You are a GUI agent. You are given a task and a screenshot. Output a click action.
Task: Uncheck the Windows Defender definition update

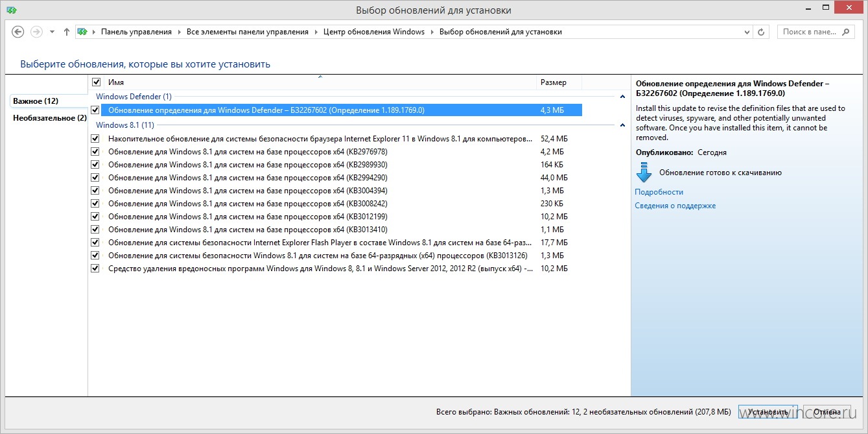coord(95,110)
